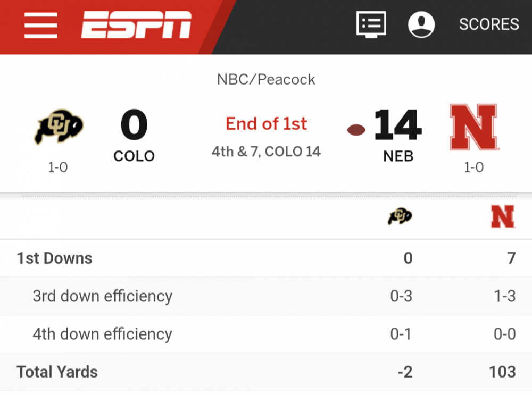Screen dimensions: 532x394
Task: Open the user profile icon
Action: click(x=421, y=24)
